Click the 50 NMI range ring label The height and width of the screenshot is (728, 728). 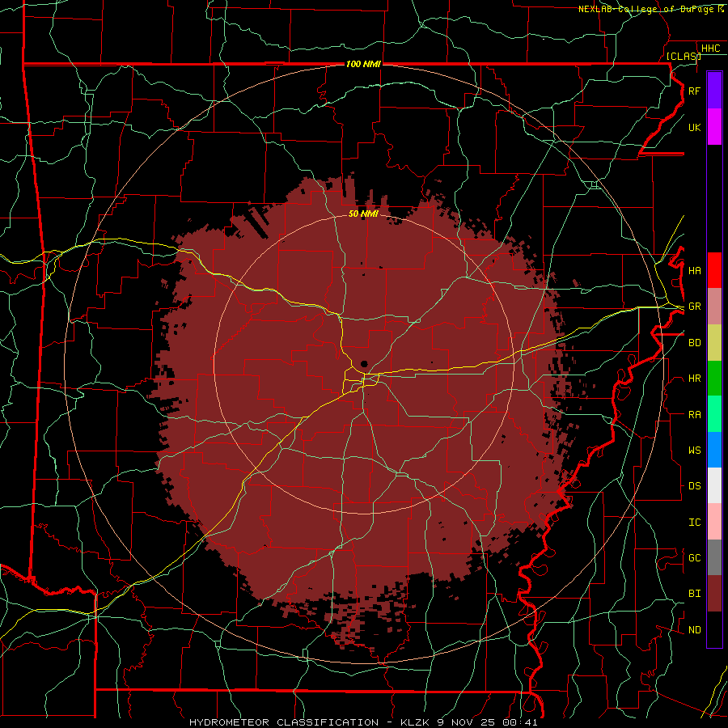363,214
